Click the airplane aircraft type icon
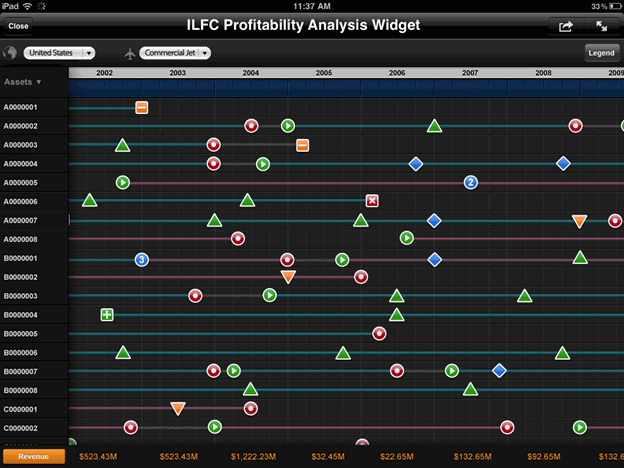Screen dimensions: 624x468 tap(130, 53)
